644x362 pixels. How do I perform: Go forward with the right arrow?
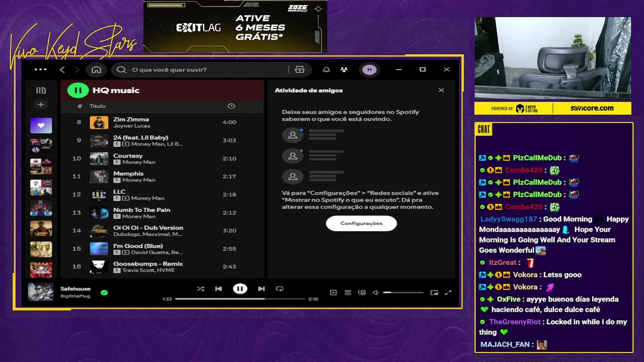coord(76,69)
